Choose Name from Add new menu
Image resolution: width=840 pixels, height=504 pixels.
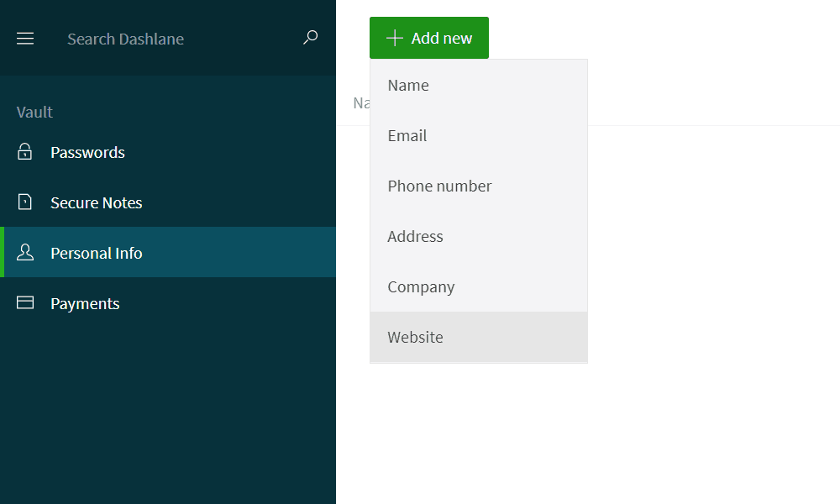(479, 85)
